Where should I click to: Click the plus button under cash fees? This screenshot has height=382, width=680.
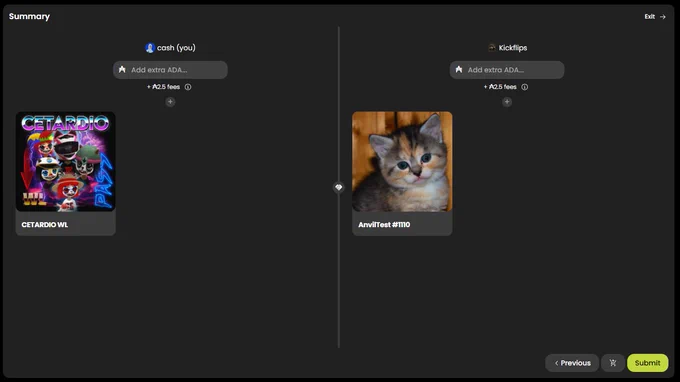(x=170, y=102)
